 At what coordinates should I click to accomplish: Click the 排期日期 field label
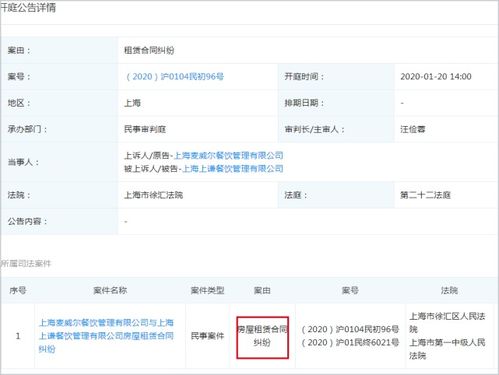304,103
